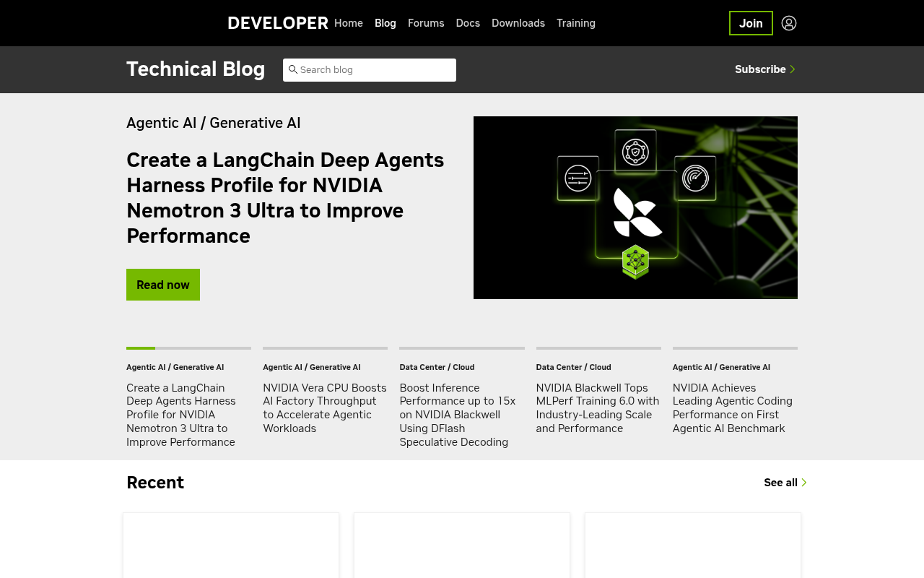Click the search magnifier icon in blog search

pyautogui.click(x=292, y=69)
